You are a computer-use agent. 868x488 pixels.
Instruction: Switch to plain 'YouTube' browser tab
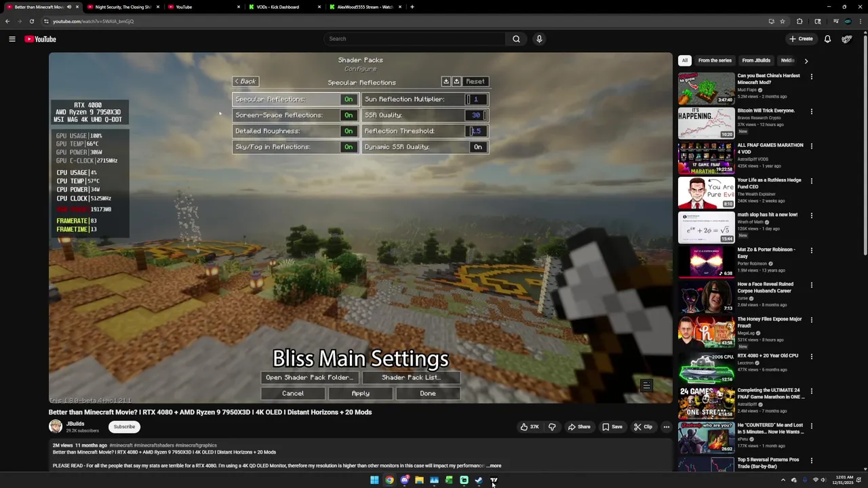pos(202,7)
